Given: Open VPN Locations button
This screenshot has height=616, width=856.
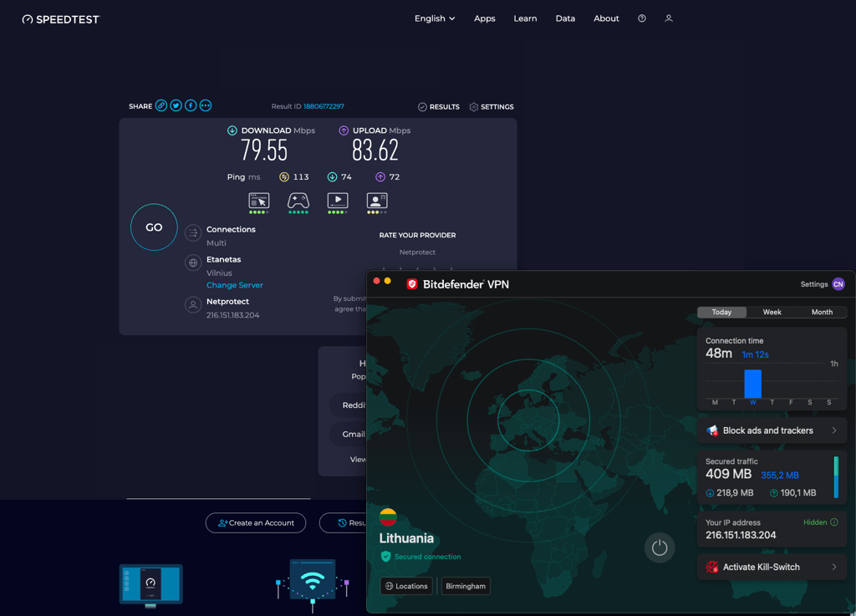Looking at the screenshot, I should tap(407, 586).
